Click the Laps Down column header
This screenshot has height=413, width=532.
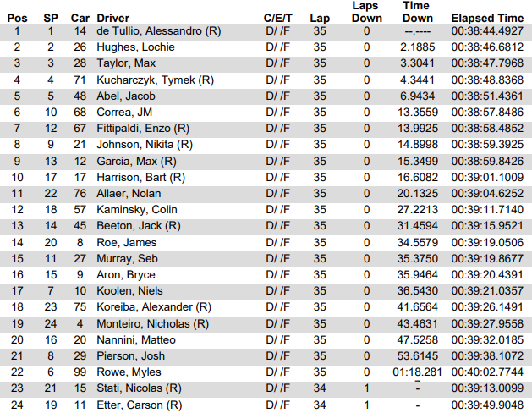point(366,12)
